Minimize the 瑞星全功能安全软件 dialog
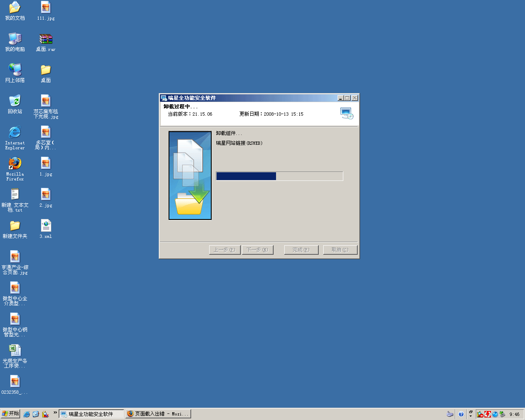 click(340, 98)
